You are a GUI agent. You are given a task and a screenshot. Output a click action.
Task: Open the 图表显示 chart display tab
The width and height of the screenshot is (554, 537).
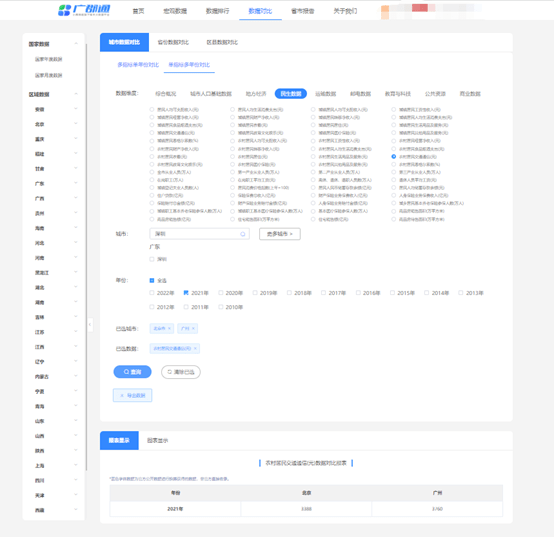[x=158, y=441]
